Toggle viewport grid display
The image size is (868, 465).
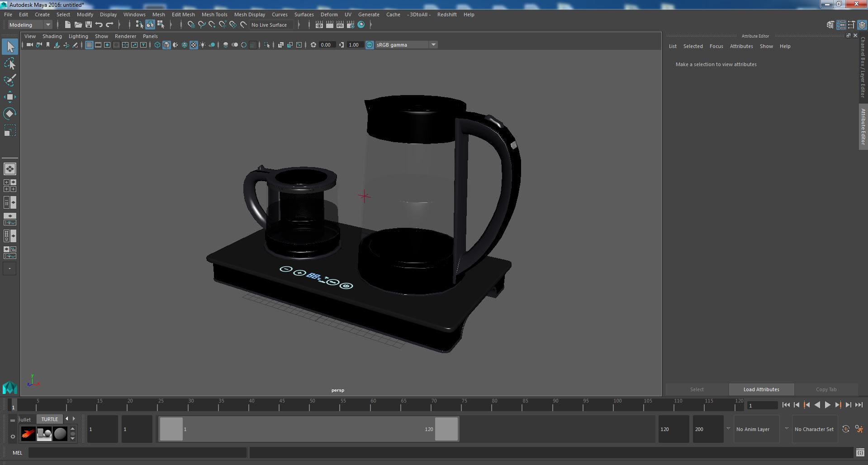89,45
